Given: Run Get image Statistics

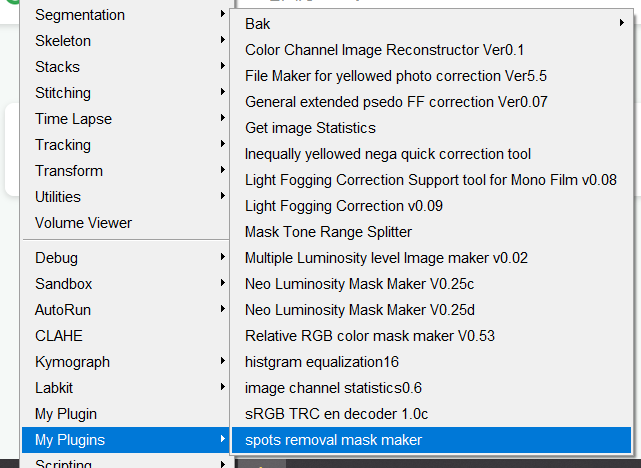Looking at the screenshot, I should click(310, 128).
